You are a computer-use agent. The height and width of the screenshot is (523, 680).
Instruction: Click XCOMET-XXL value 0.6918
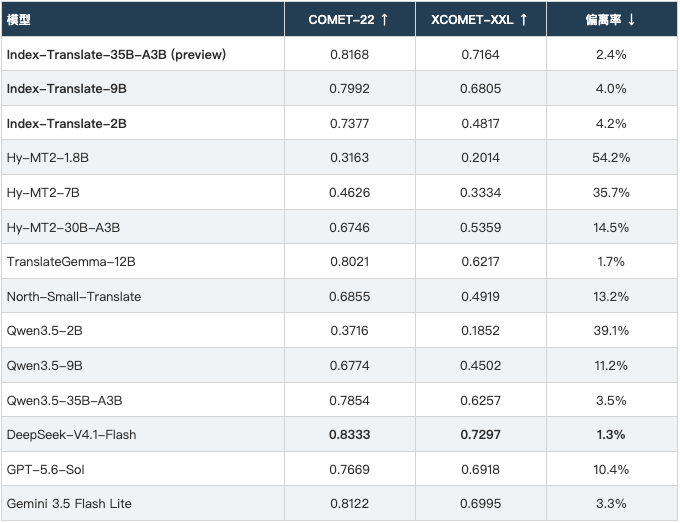[x=481, y=470]
